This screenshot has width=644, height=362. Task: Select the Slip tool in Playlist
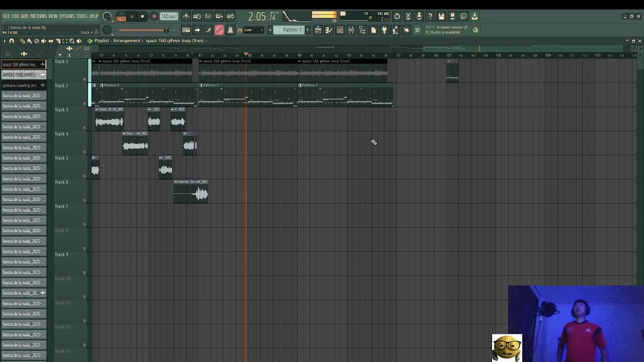pyautogui.click(x=50, y=41)
